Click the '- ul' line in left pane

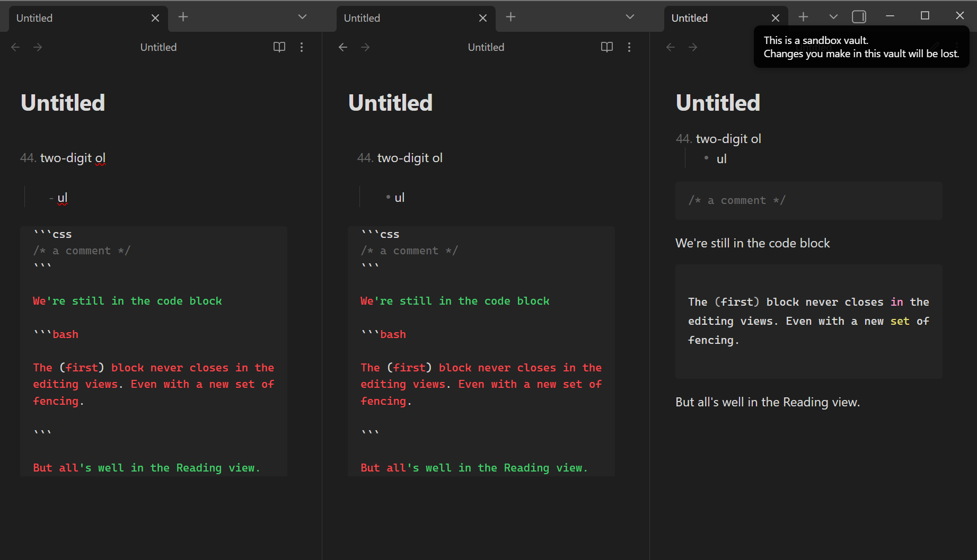coord(58,198)
